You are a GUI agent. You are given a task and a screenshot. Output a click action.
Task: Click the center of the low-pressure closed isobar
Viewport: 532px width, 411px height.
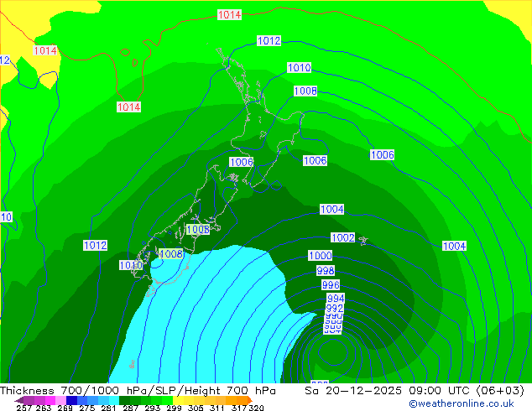[333, 352]
